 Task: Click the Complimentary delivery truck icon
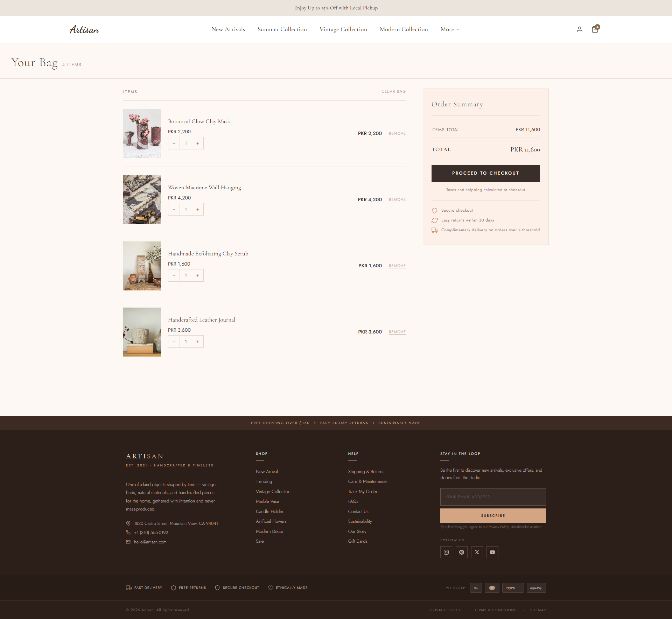[x=435, y=230]
